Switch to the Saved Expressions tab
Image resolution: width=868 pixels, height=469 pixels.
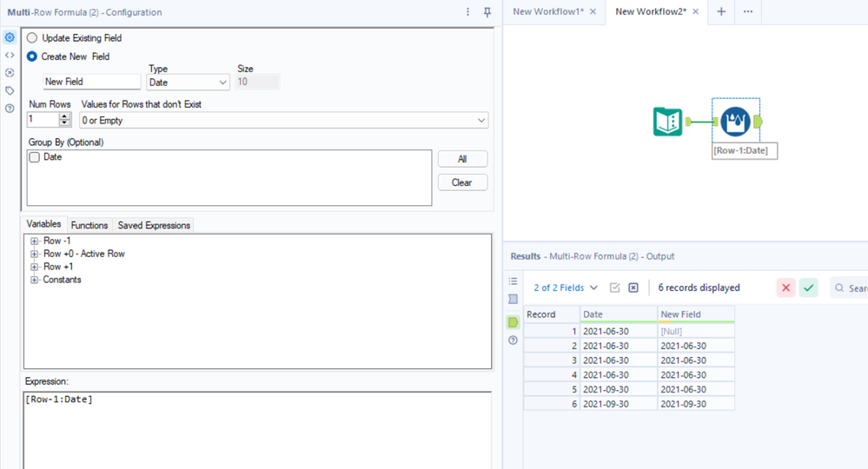point(154,225)
